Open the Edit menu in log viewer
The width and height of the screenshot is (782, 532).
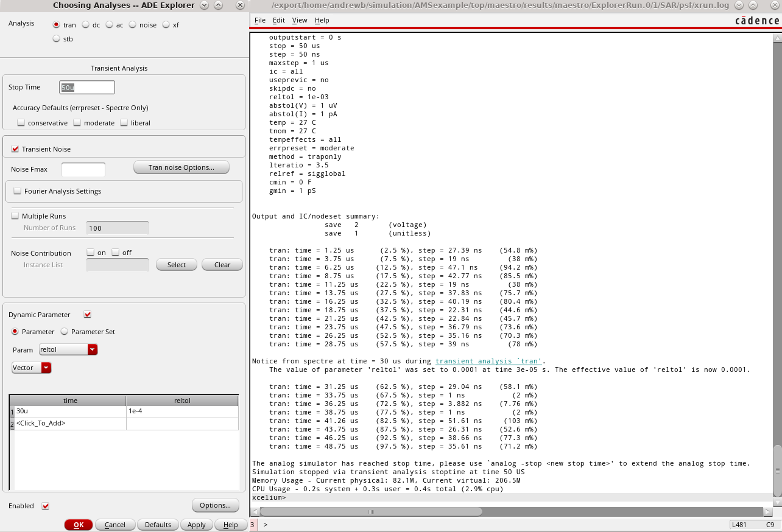coord(279,20)
